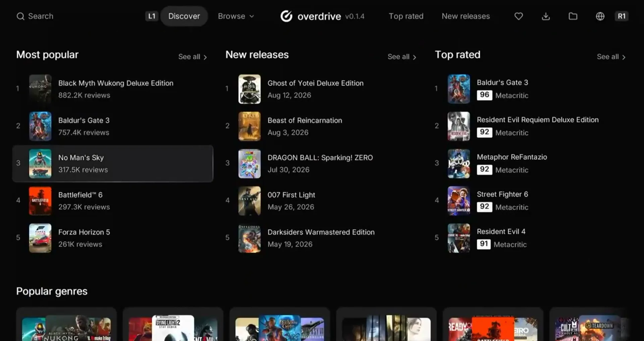Expand the Browse dropdown menu
644x341 pixels.
236,16
